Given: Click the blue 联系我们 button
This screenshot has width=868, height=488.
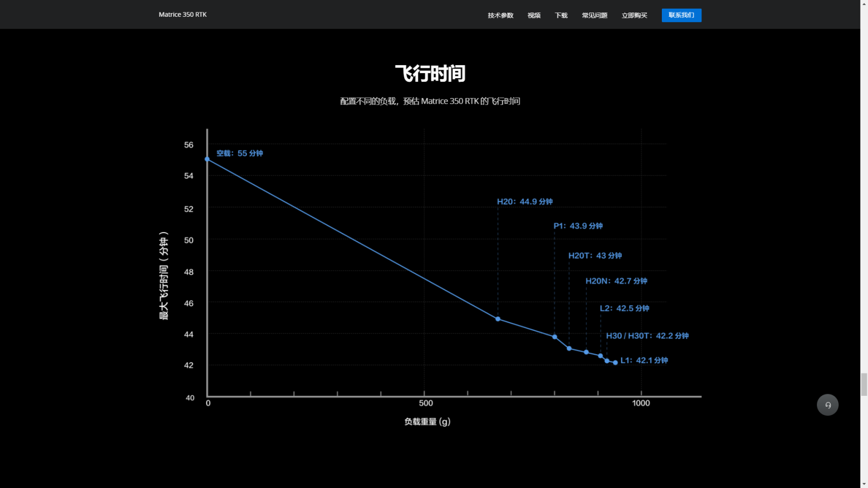Looking at the screenshot, I should coord(681,15).
